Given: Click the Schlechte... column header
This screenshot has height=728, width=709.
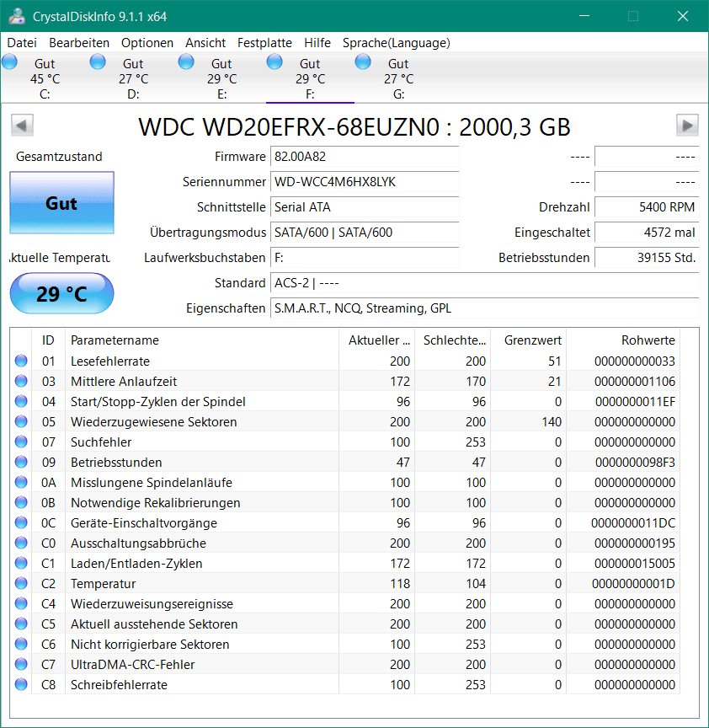Looking at the screenshot, I should pyautogui.click(x=452, y=340).
